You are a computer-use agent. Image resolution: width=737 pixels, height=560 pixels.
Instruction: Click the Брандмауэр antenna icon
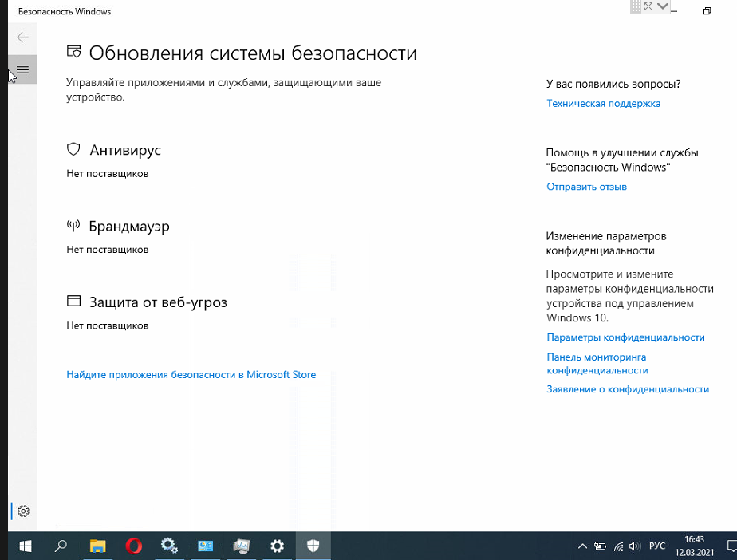point(73,226)
